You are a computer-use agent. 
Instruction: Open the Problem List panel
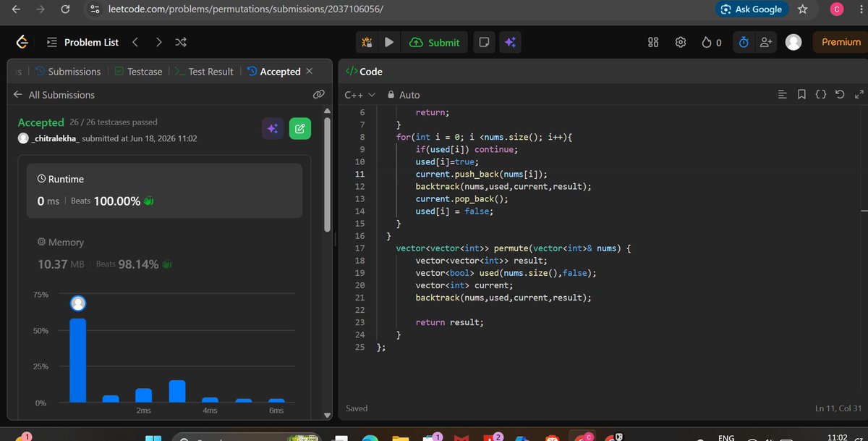coord(82,42)
